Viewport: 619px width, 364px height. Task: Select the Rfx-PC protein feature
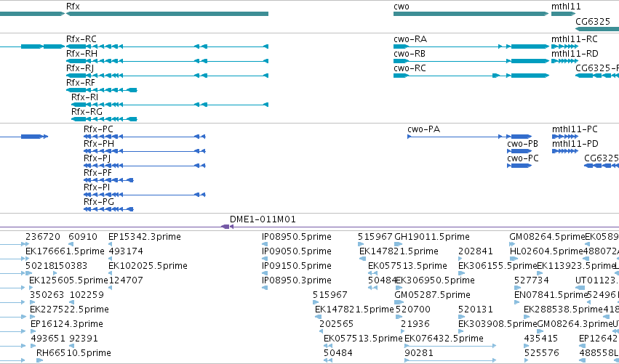[145, 137]
